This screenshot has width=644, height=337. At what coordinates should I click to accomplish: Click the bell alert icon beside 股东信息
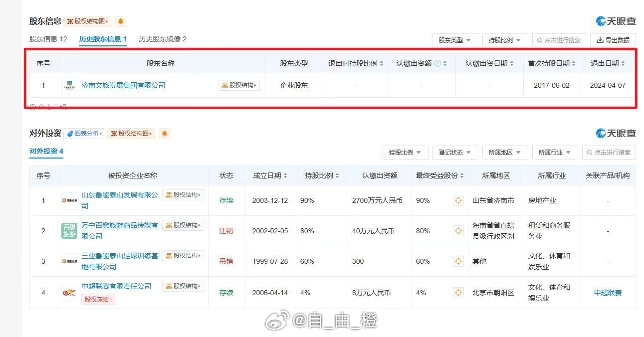coord(120,21)
